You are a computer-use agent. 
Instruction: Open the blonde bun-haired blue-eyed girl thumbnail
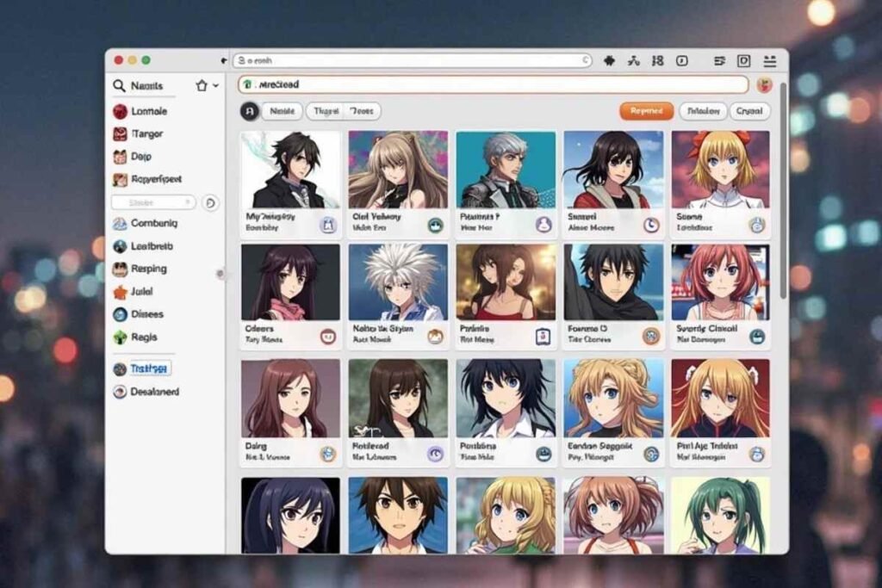(x=613, y=399)
